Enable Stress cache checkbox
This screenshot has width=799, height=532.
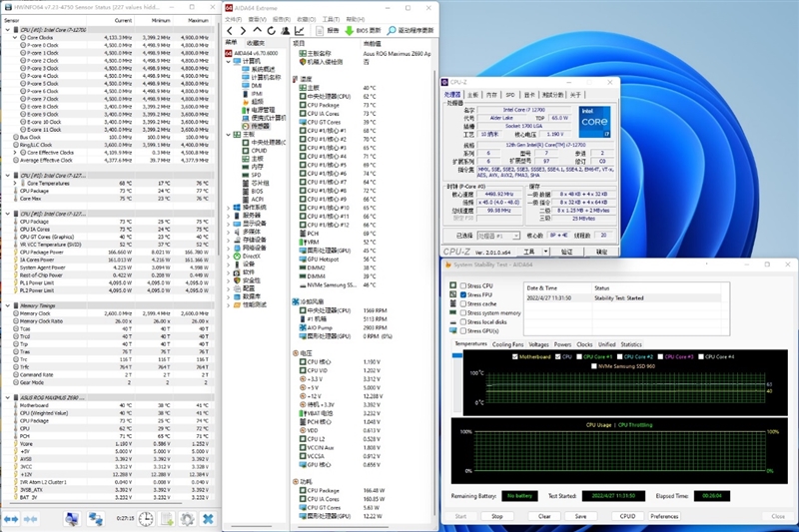pos(463,303)
